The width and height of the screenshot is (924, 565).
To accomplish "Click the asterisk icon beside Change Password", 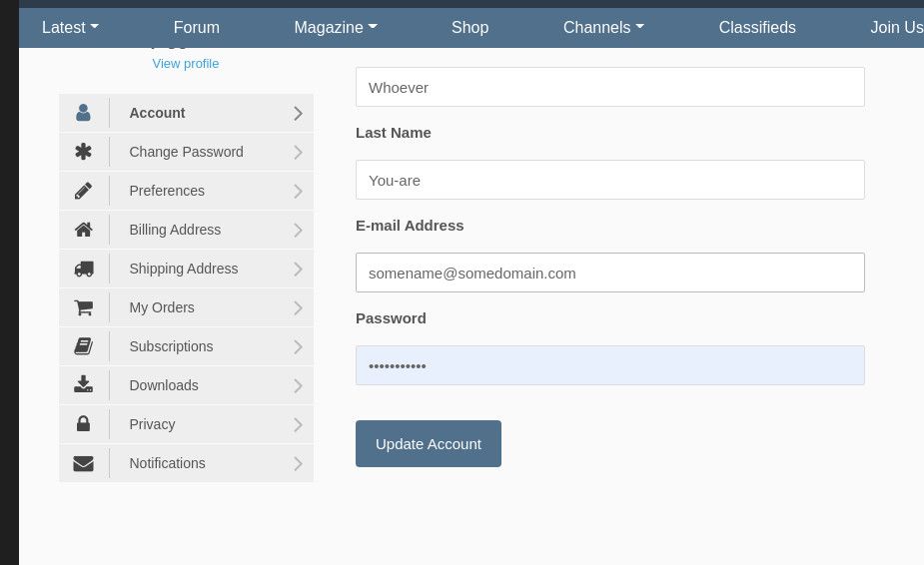I will [x=84, y=152].
